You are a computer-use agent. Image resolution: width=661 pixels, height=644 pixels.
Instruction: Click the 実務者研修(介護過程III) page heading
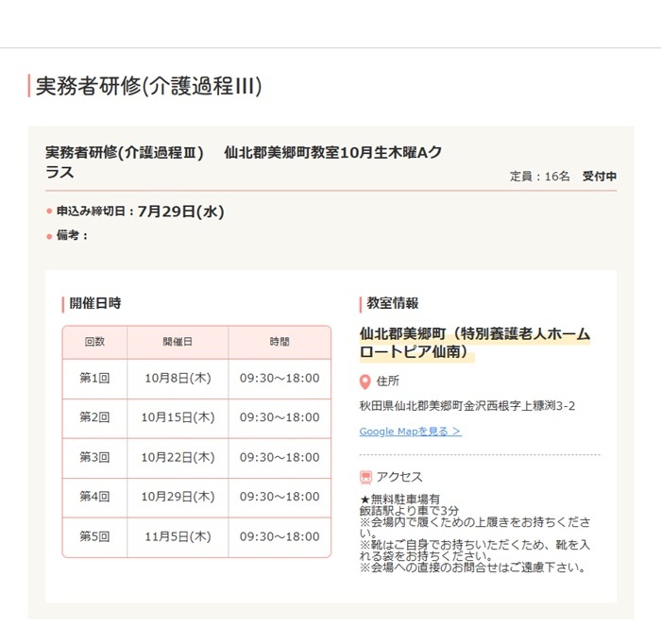pos(147,87)
